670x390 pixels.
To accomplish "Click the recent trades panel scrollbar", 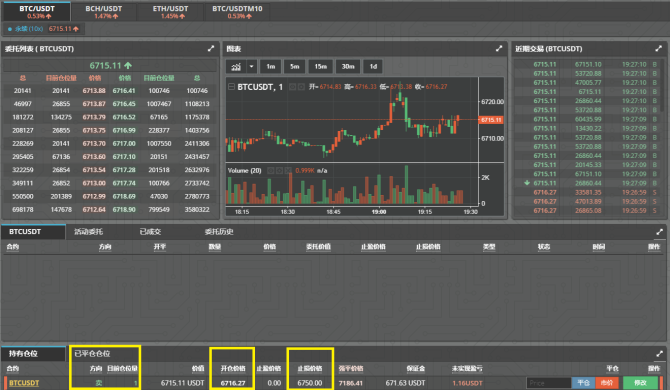I will (x=663, y=85).
